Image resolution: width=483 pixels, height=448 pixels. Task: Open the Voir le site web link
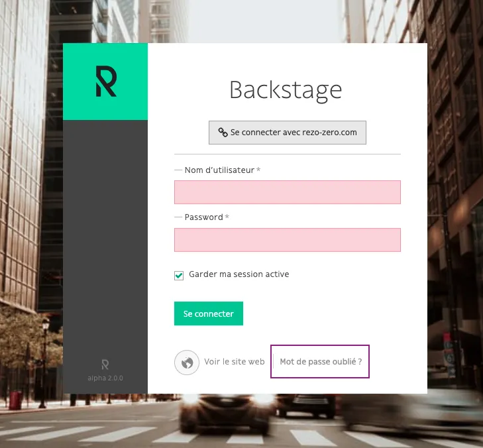(234, 362)
